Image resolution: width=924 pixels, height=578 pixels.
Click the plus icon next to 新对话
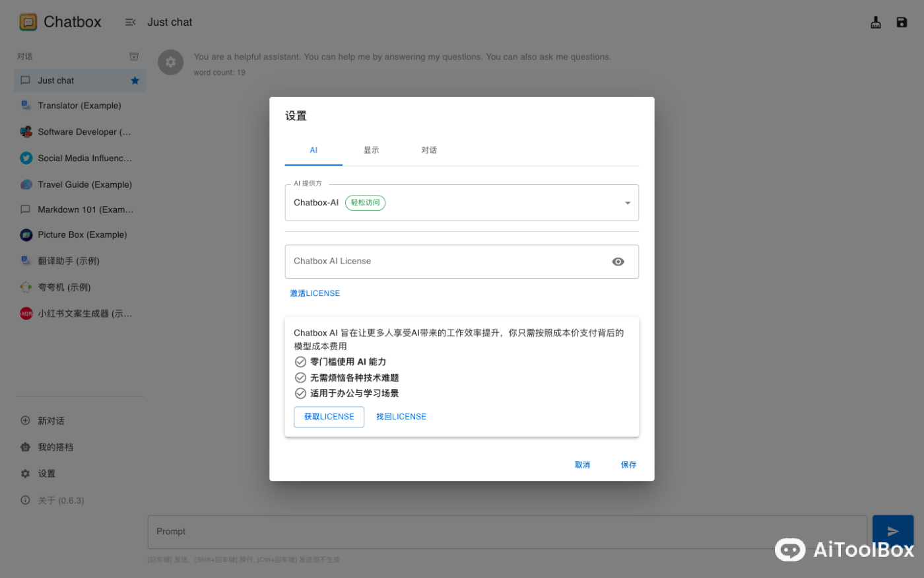(24, 420)
